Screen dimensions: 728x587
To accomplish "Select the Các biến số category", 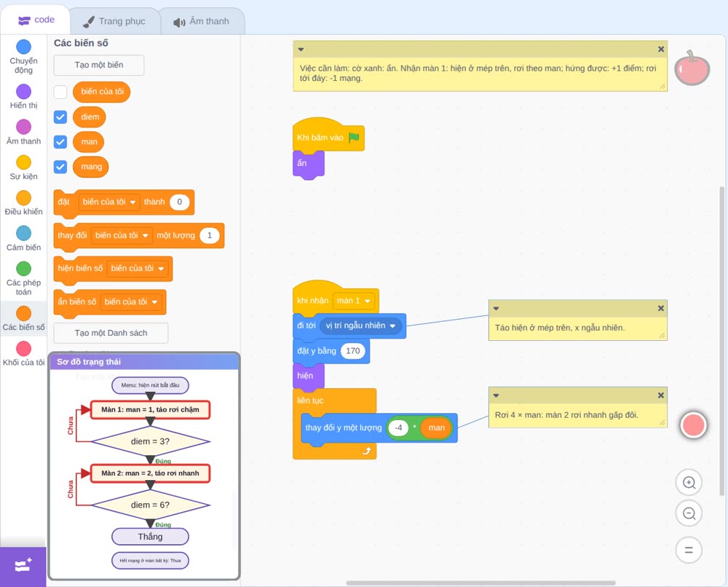I will coord(24,318).
